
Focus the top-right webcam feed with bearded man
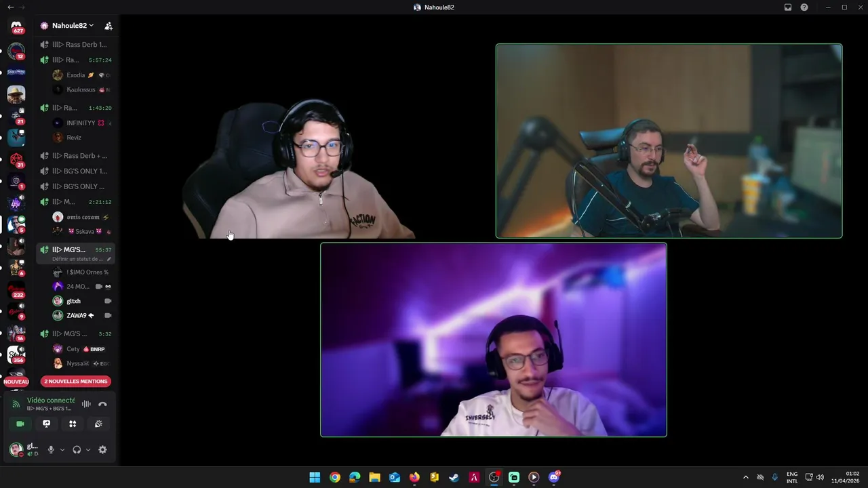point(669,141)
